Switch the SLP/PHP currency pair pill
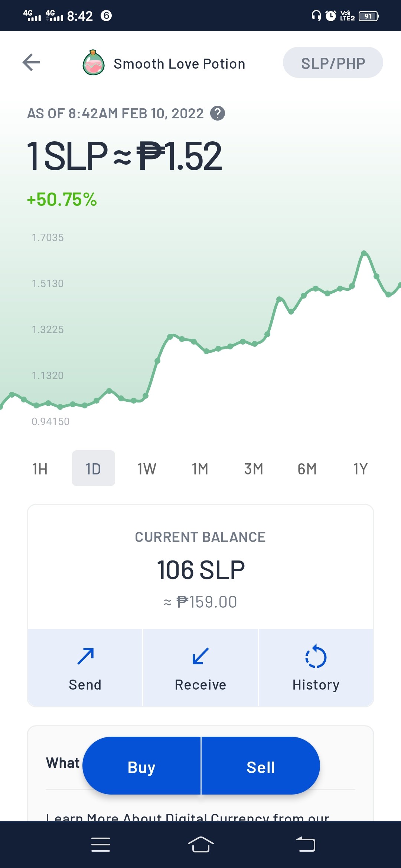 coord(333,62)
